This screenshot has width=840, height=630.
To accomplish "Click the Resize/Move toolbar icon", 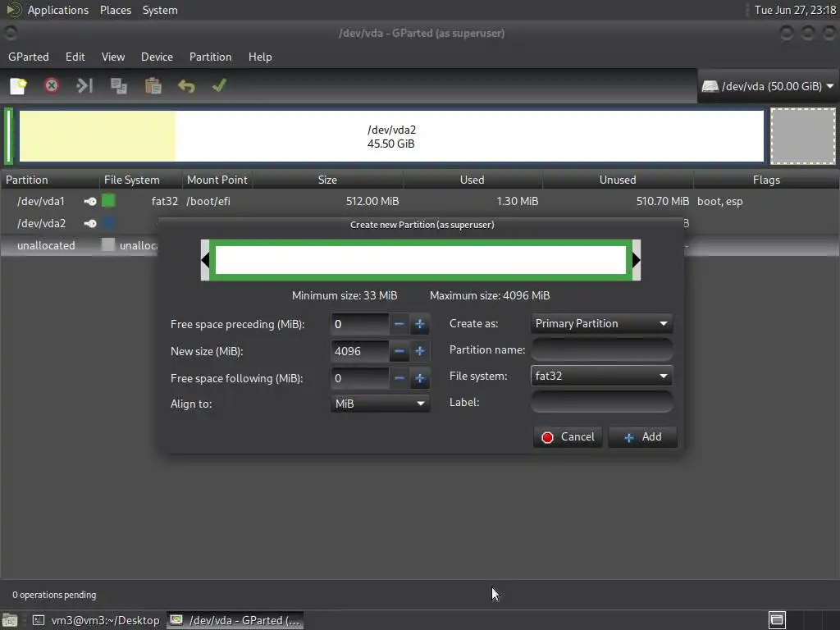I will 84,85.
